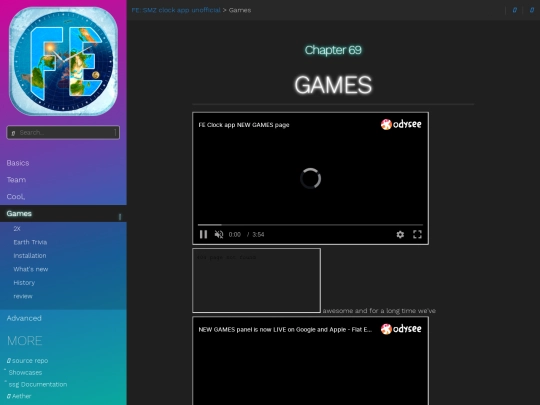Viewport: 540px width, 405px height.
Task: Follow the Showcases link
Action: click(25, 372)
